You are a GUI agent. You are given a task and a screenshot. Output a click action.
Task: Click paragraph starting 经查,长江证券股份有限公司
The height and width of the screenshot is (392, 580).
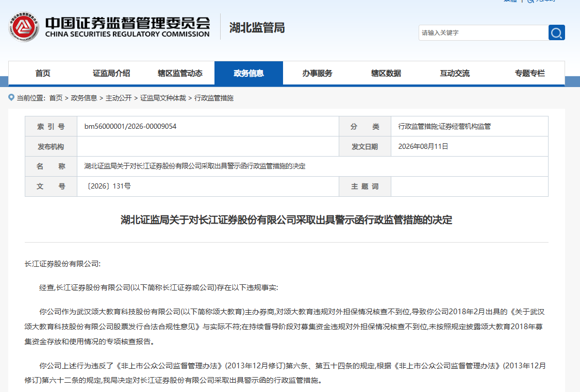(159, 287)
